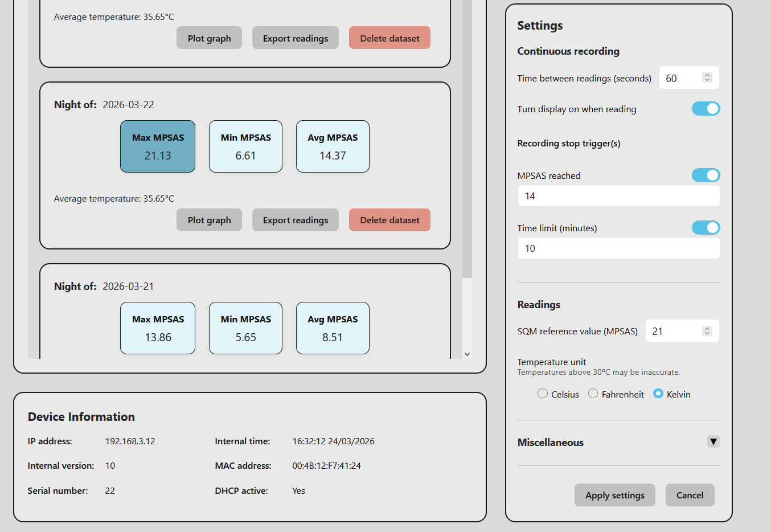Image resolution: width=771 pixels, height=532 pixels.
Task: Choose Fahrenheit temperature unit
Action: coord(593,394)
